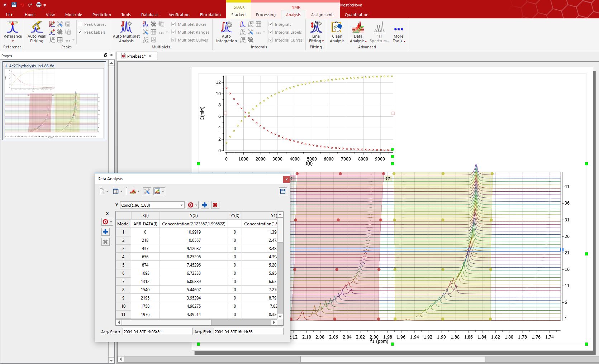Click the red X to delete the Y series
Viewport: 599px width, 364px height.
click(215, 205)
